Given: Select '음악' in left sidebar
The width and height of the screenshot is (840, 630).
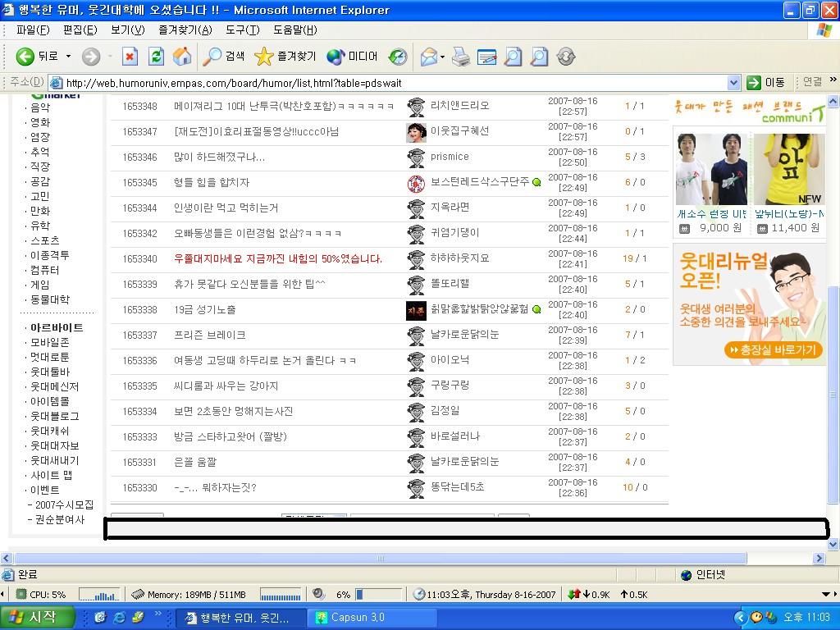Looking at the screenshot, I should click(39, 107).
